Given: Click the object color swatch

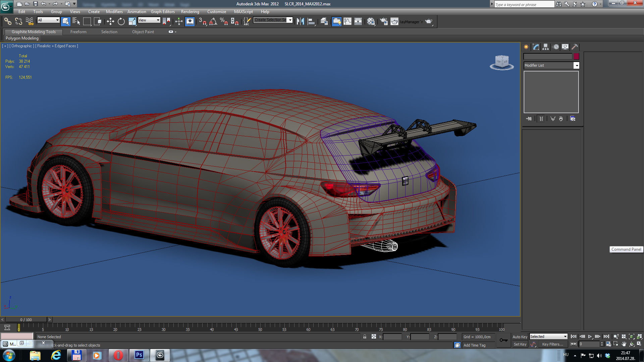Looking at the screenshot, I should (576, 56).
